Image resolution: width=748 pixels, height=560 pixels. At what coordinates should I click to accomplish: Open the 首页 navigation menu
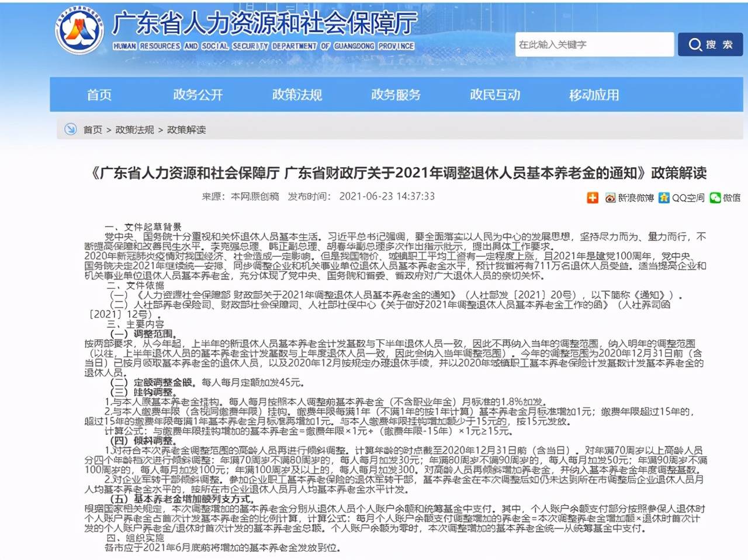100,95
